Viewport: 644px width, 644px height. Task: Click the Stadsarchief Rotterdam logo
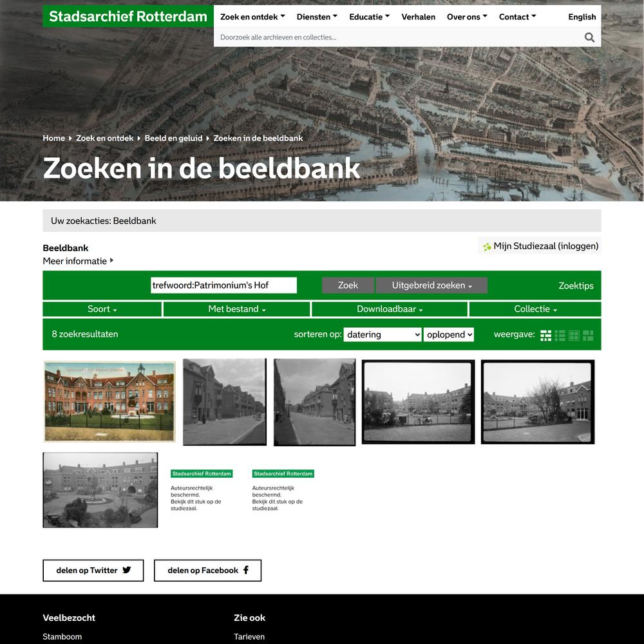coord(128,17)
